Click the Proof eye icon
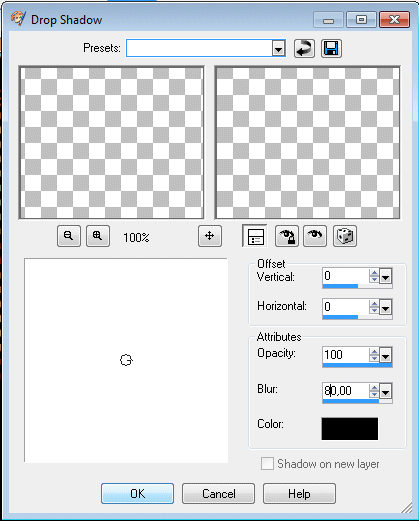Screen dimensions: 419x521 [x=315, y=236]
